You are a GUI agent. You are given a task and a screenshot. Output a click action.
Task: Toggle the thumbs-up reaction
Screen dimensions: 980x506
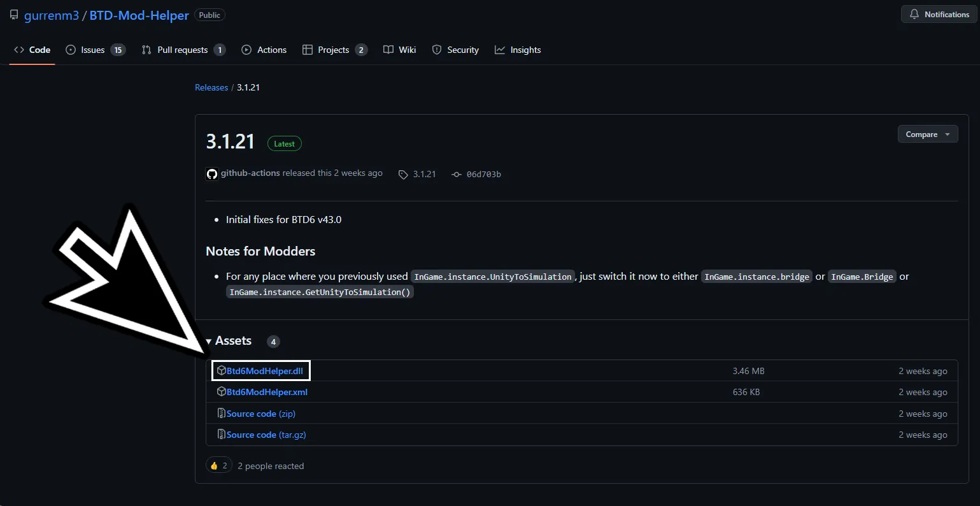pyautogui.click(x=218, y=465)
